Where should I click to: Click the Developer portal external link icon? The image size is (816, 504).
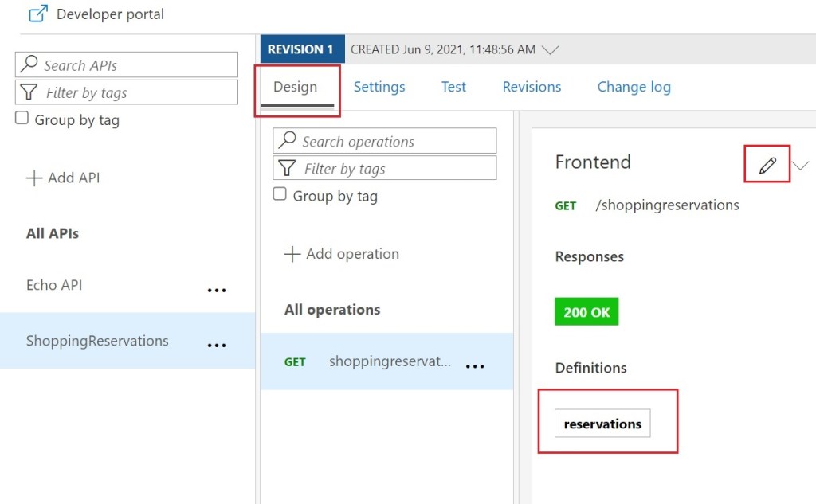click(37, 14)
